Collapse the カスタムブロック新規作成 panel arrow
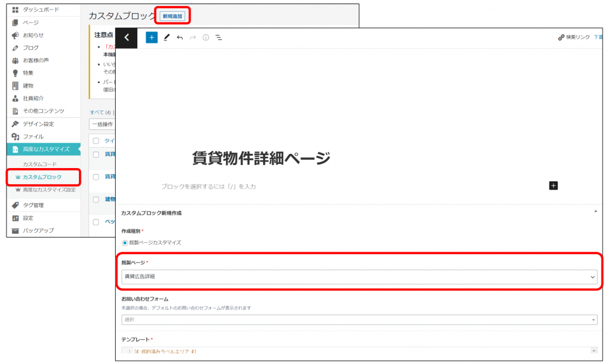The width and height of the screenshot is (608, 364). tap(595, 211)
